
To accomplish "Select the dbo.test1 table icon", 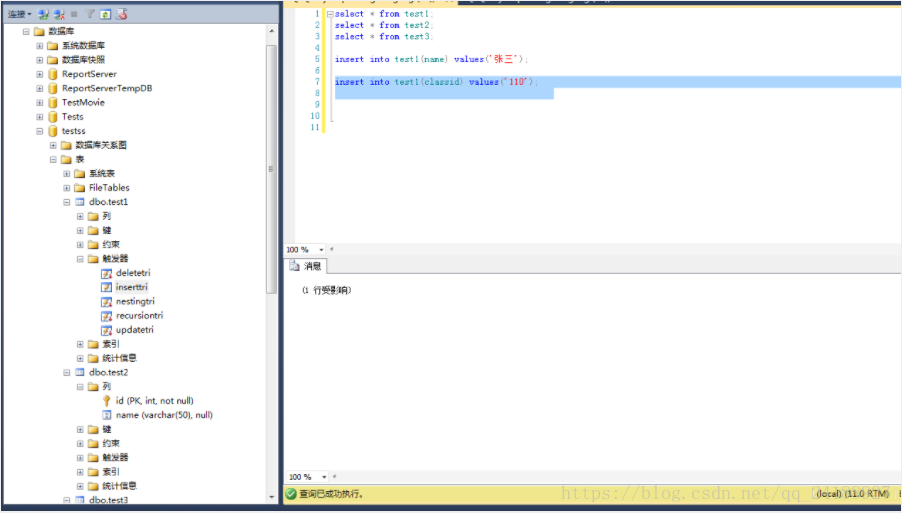I will [80, 202].
